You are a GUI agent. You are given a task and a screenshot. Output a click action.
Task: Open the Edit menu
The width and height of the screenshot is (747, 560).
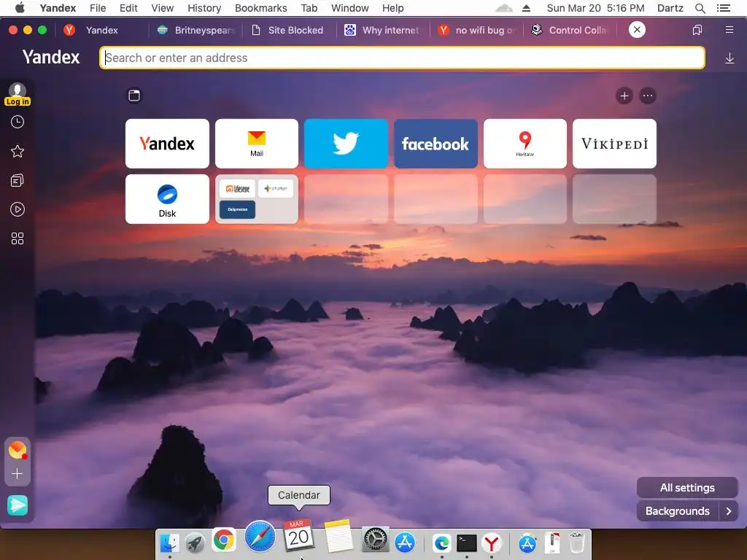128,8
